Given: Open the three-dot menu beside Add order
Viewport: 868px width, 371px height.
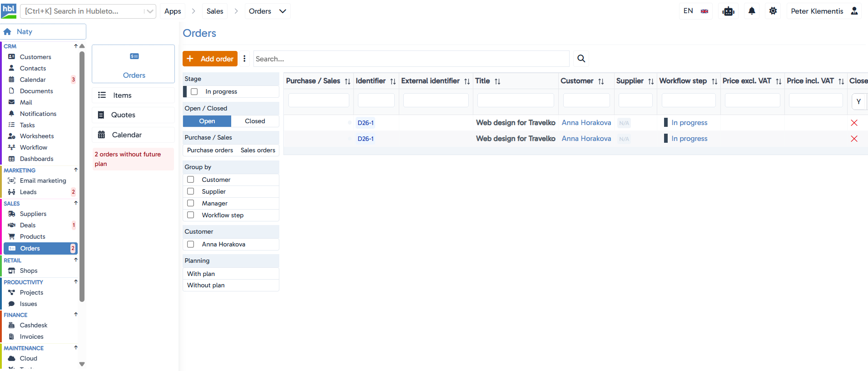Looking at the screenshot, I should [x=244, y=59].
